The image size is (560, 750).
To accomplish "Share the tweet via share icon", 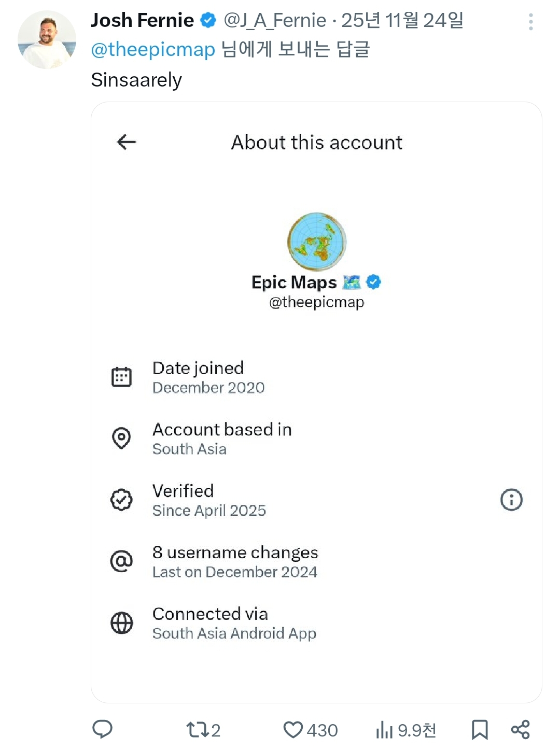I will pos(520,730).
